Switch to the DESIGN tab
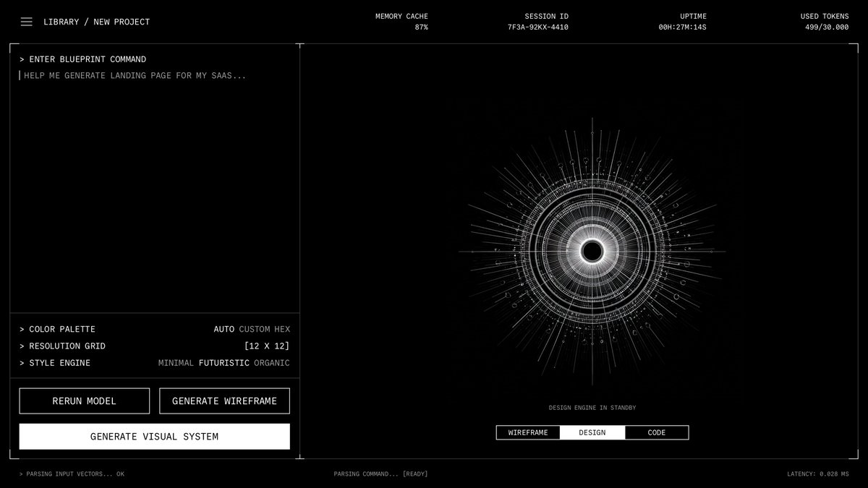This screenshot has height=488, width=868. pos(592,432)
